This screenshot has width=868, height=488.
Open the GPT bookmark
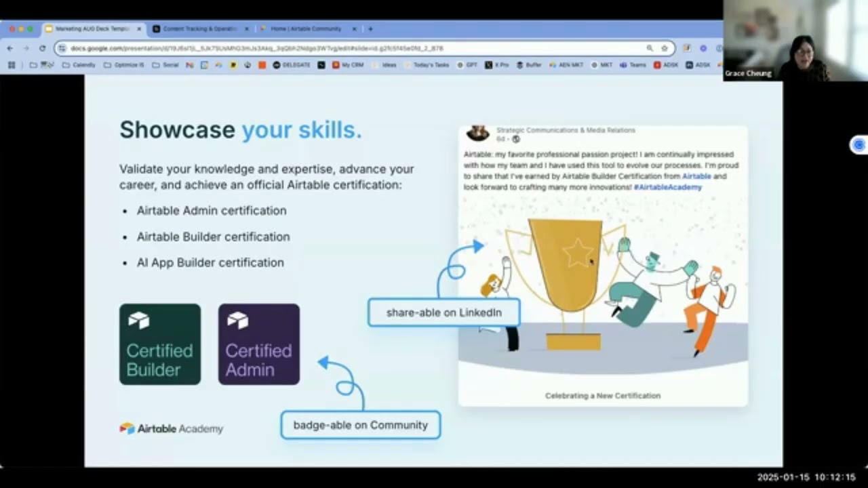(x=467, y=65)
